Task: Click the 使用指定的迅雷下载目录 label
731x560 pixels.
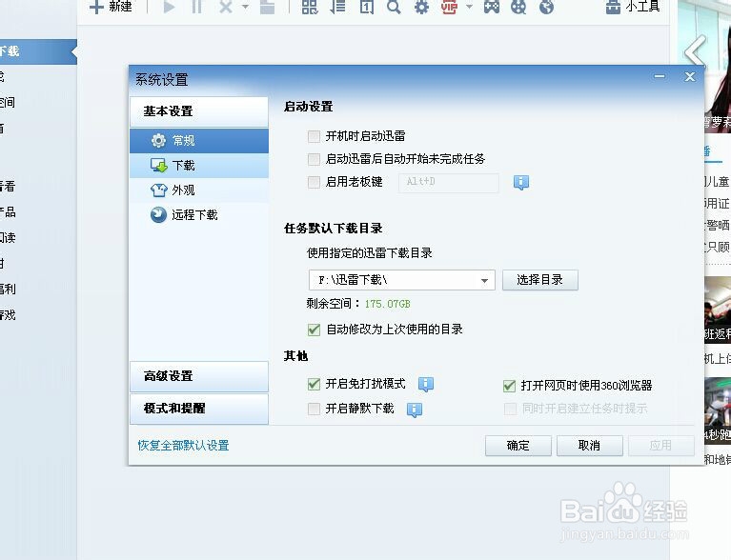Action: click(369, 253)
